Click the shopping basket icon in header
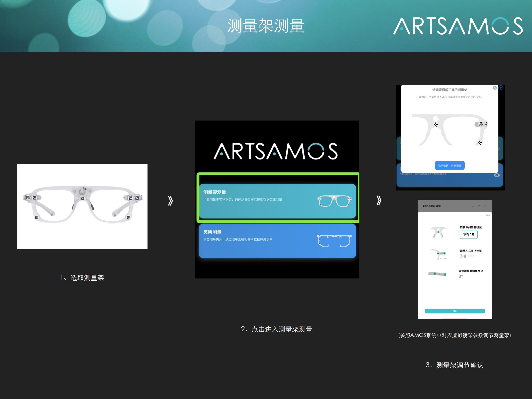Image resolution: width=532 pixels, height=399 pixels. click(479, 206)
